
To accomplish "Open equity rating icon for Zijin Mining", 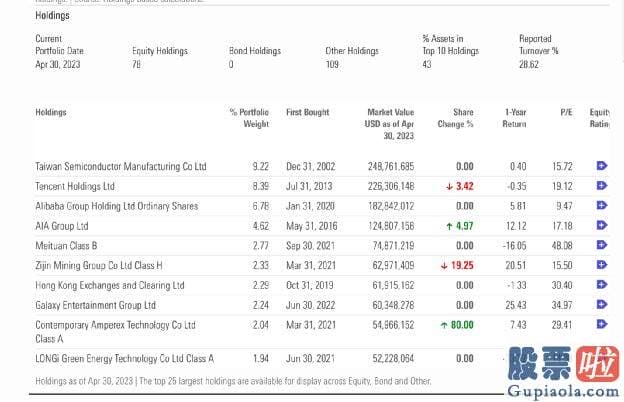I will tap(602, 265).
